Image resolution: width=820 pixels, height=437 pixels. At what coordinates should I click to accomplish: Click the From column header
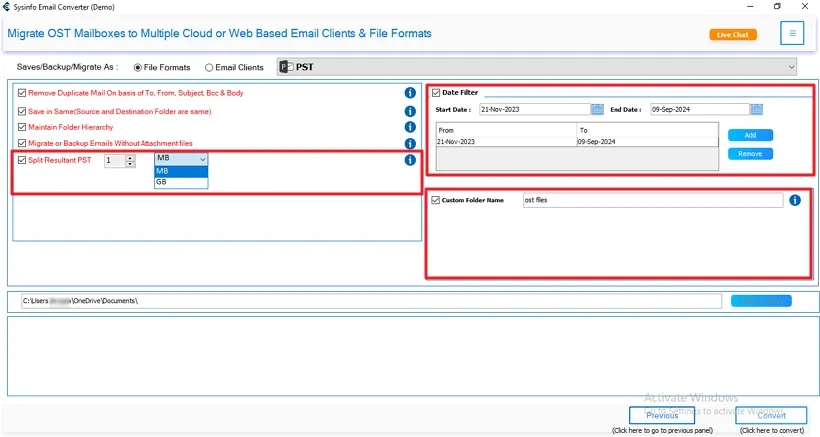(x=506, y=130)
